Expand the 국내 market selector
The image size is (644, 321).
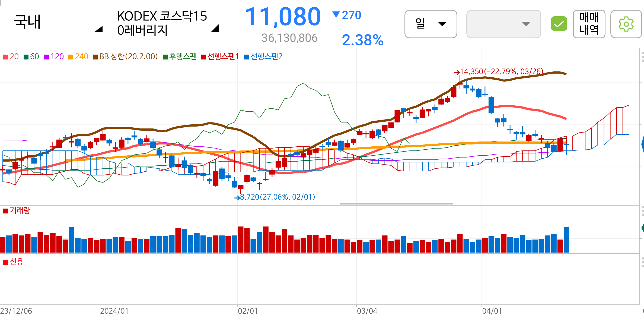[58, 23]
